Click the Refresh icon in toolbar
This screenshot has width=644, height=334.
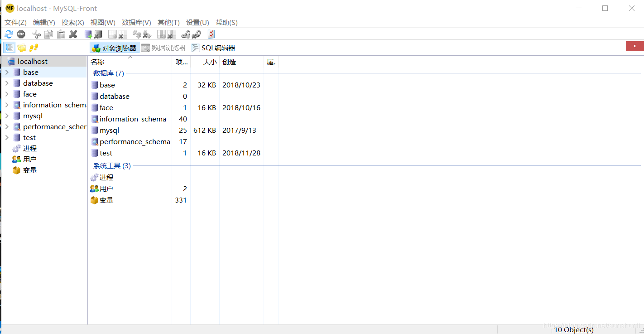[x=9, y=34]
